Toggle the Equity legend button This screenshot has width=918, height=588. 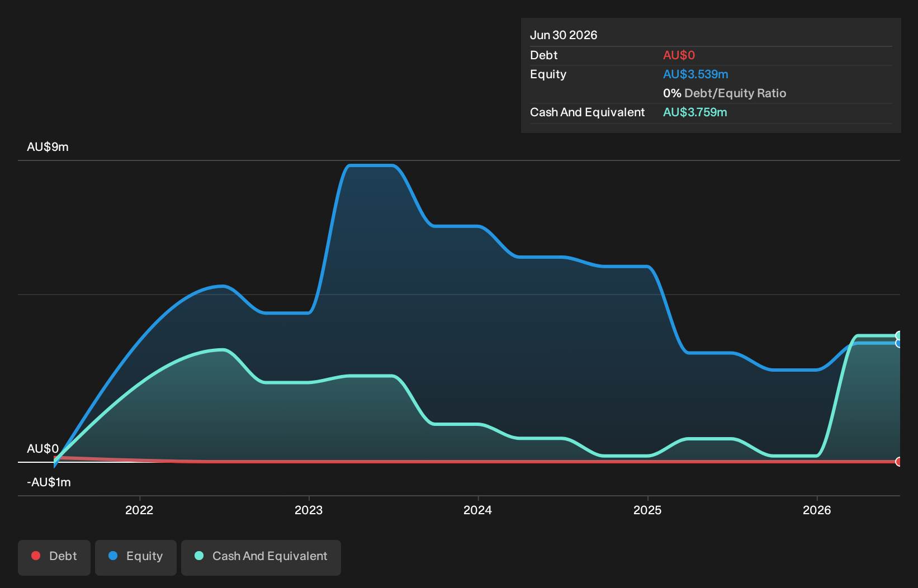coord(136,557)
